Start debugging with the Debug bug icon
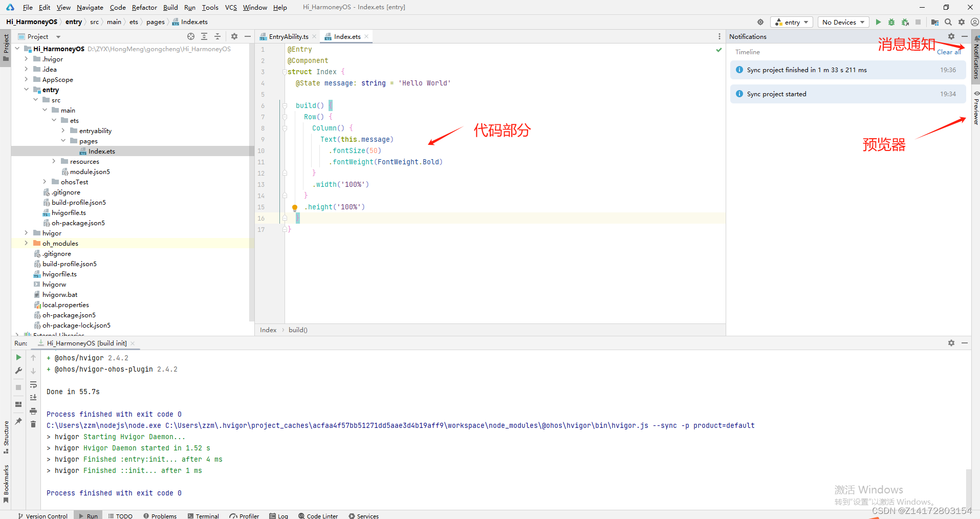The image size is (980, 519). point(892,22)
